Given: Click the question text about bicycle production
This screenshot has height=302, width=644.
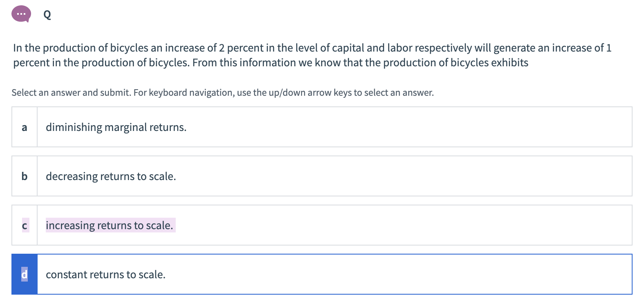Looking at the screenshot, I should point(312,55).
